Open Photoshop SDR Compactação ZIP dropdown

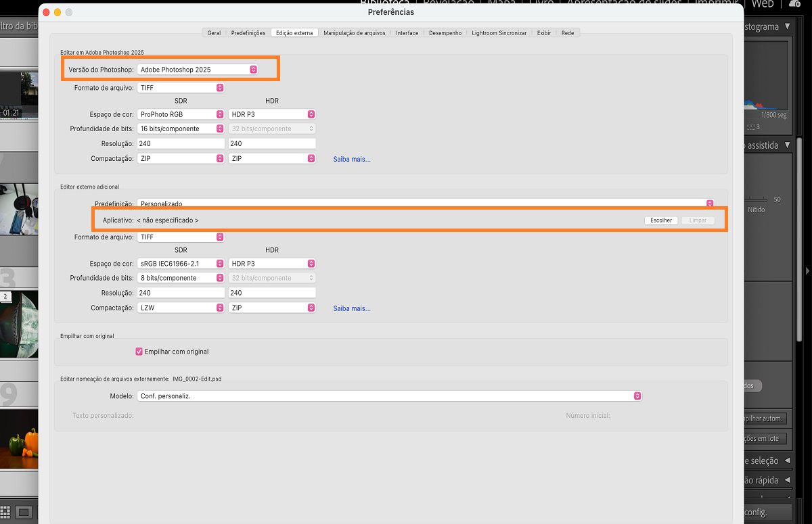[x=181, y=158]
